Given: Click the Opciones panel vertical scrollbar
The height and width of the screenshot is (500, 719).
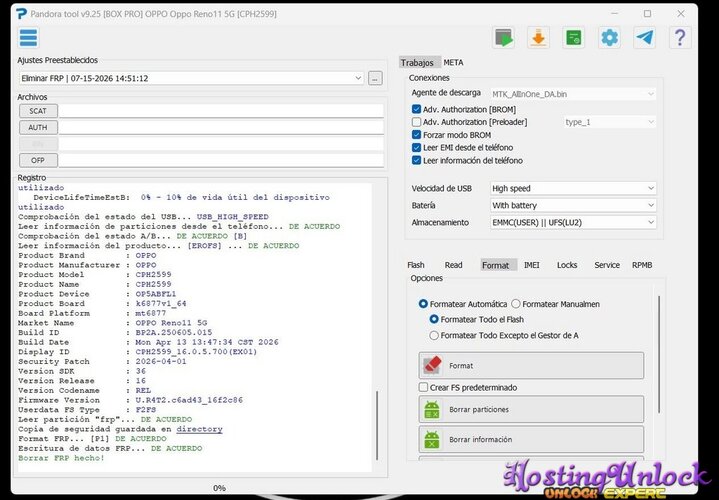Looking at the screenshot, I should click(x=659, y=354).
